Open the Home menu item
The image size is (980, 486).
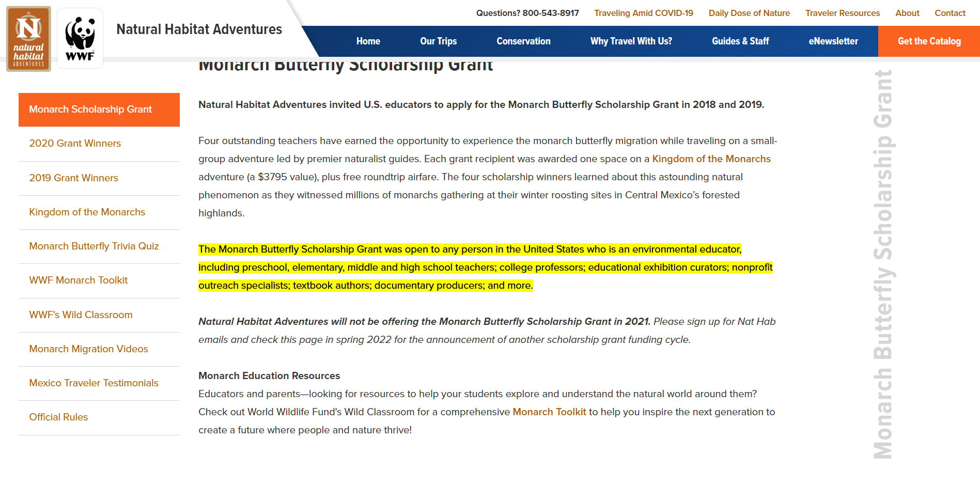pyautogui.click(x=368, y=41)
